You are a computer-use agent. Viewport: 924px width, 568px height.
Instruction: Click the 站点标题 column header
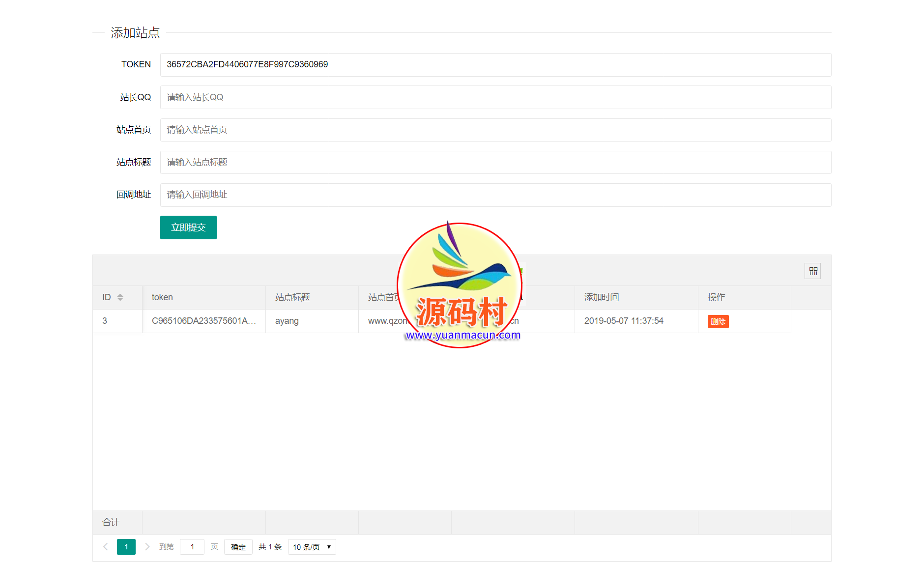coord(292,297)
